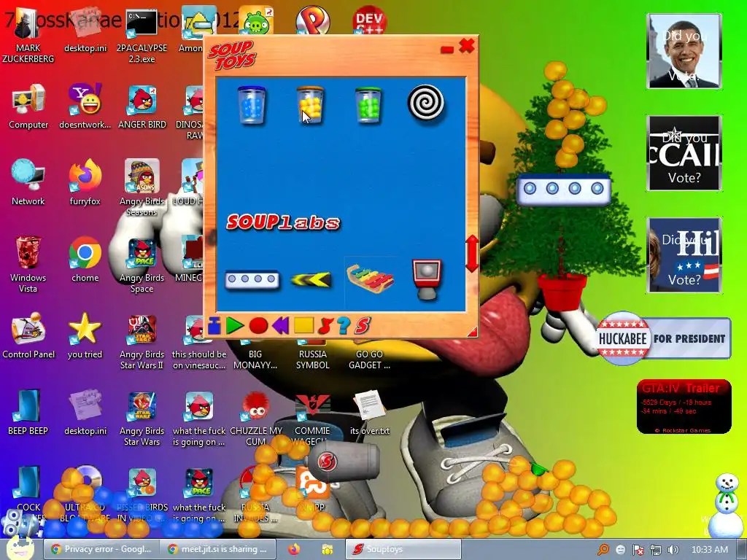Open the MARK ZUCKERBERG desktop icon
The width and height of the screenshot is (747, 560).
tap(28, 36)
